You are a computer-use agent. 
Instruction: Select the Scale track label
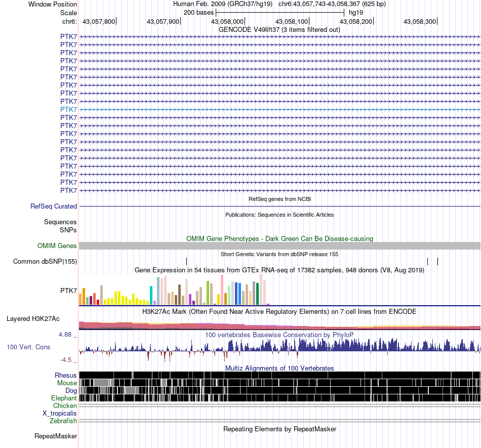click(68, 13)
